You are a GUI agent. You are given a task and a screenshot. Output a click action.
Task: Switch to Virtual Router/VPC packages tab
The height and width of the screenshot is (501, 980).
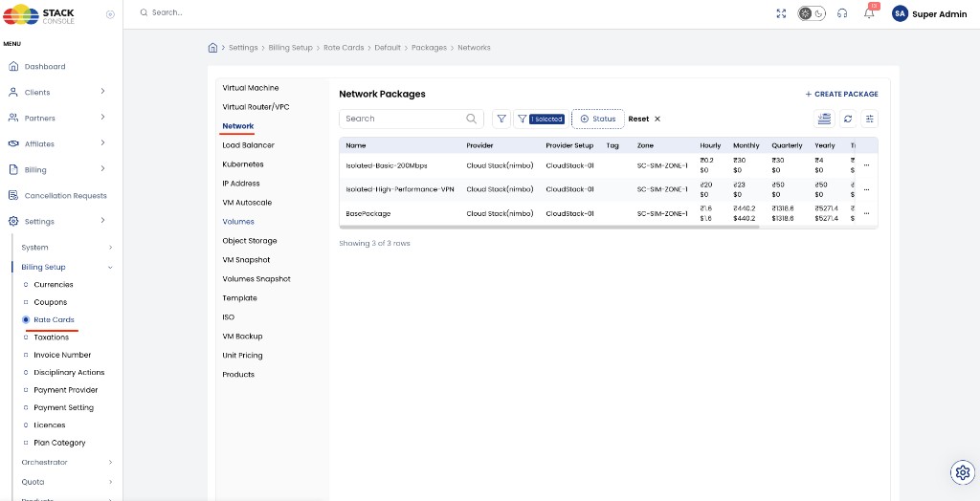tap(256, 107)
